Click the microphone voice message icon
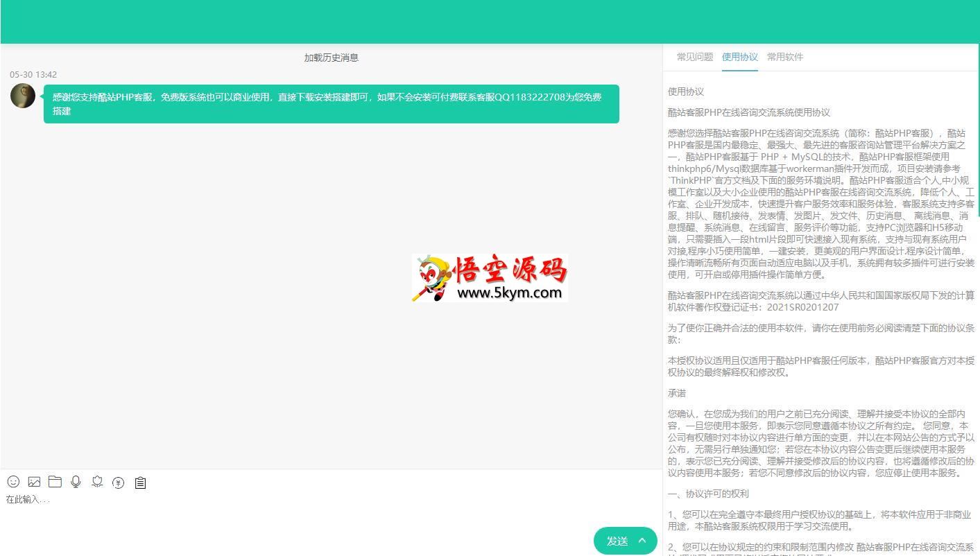 [x=76, y=482]
